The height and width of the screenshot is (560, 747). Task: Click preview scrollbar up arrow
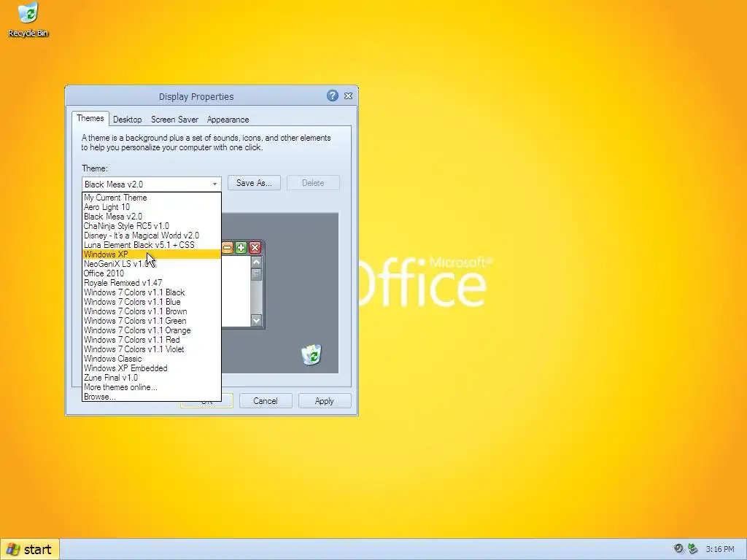[x=256, y=262]
